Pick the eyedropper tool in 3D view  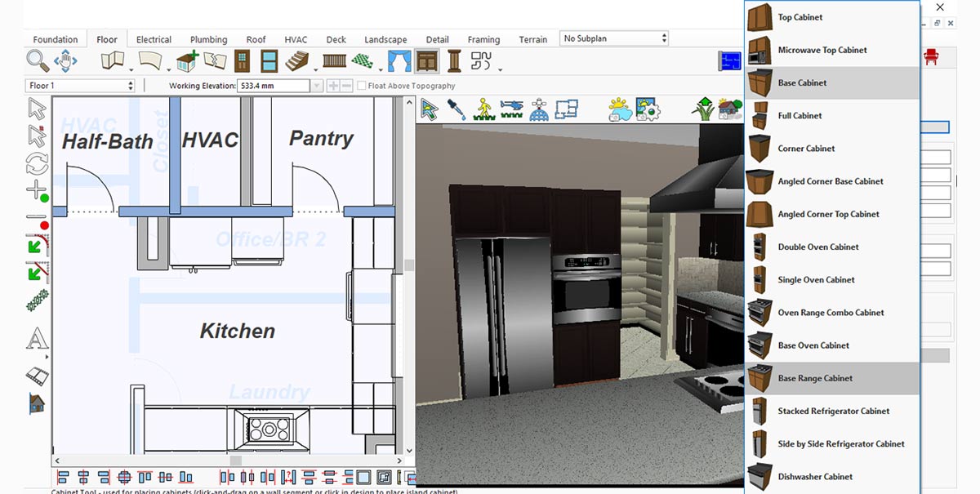pyautogui.click(x=457, y=109)
